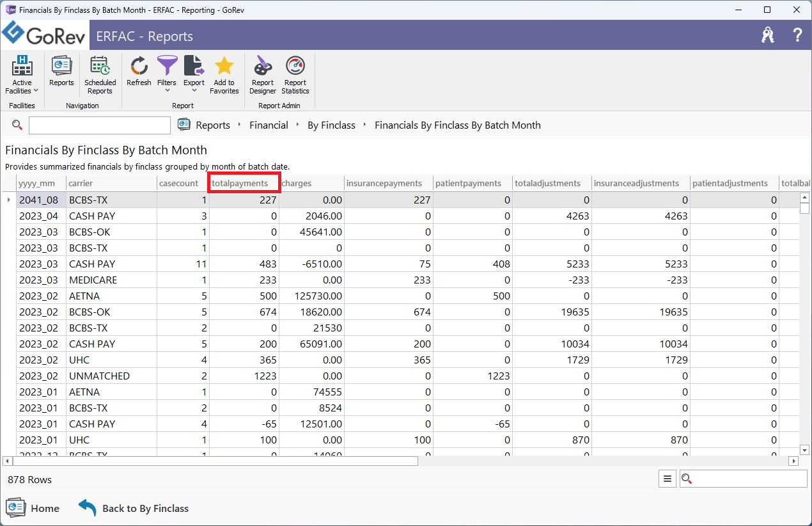Sort by patientadjustments column header
This screenshot has width=812, height=526.
coord(735,183)
